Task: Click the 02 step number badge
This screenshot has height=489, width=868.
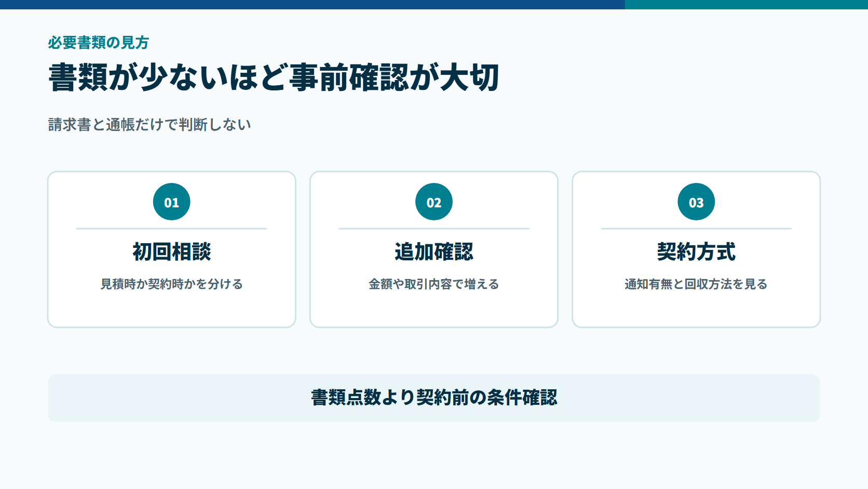Action: point(434,202)
